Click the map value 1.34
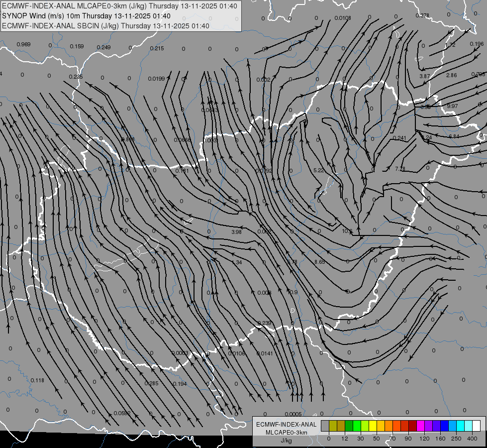Screen dimensions: 487x448 [237, 262]
